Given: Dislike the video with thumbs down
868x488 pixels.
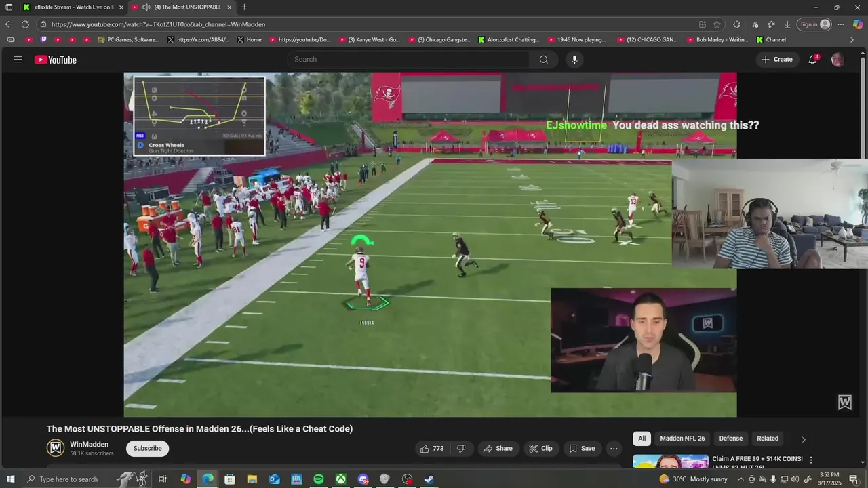Looking at the screenshot, I should 461,449.
